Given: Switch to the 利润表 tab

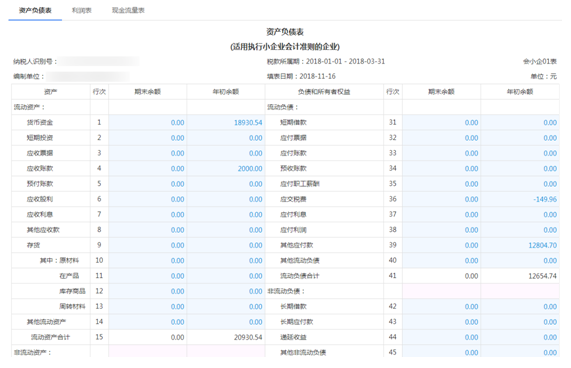Looking at the screenshot, I should point(82,10).
